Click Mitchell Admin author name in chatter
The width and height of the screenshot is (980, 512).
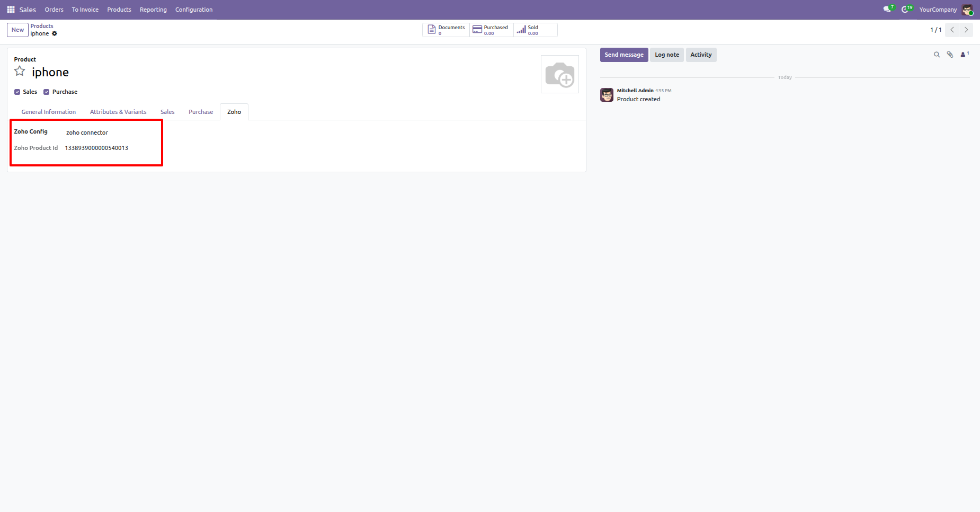[635, 91]
